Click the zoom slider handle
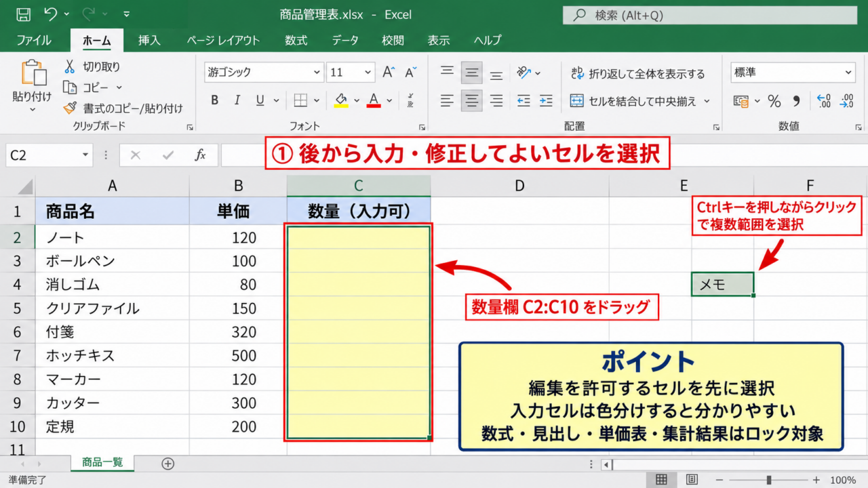868x488 pixels. coord(768,480)
